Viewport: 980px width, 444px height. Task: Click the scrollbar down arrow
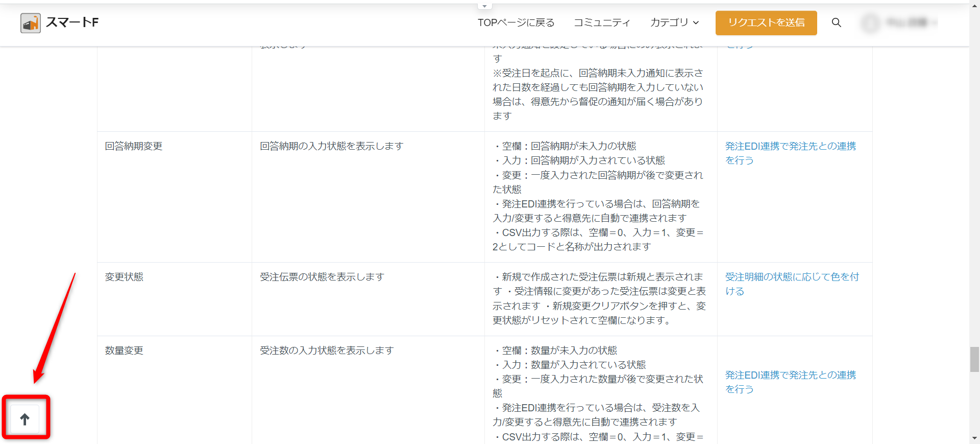974,438
